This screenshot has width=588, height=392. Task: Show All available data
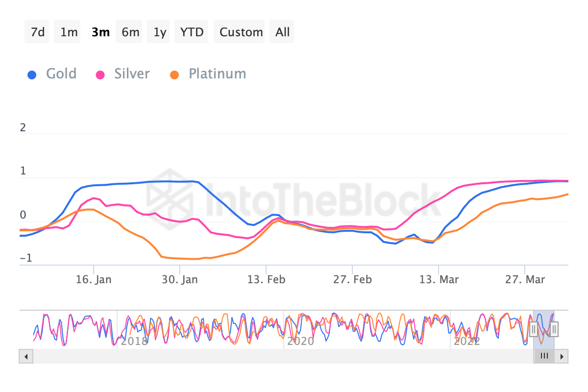pos(283,32)
